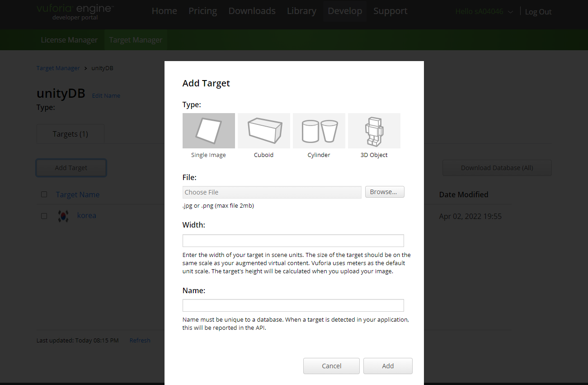Choose the Cuboid target type
588x385 pixels.
pos(264,131)
